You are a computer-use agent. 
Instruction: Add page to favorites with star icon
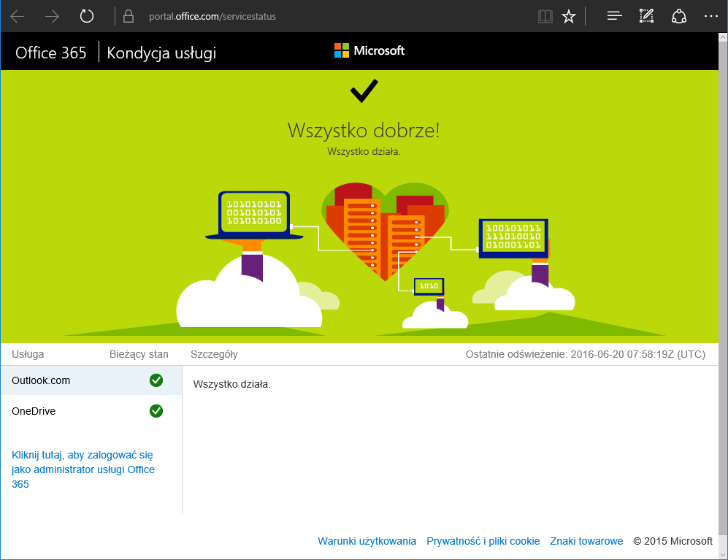click(568, 17)
